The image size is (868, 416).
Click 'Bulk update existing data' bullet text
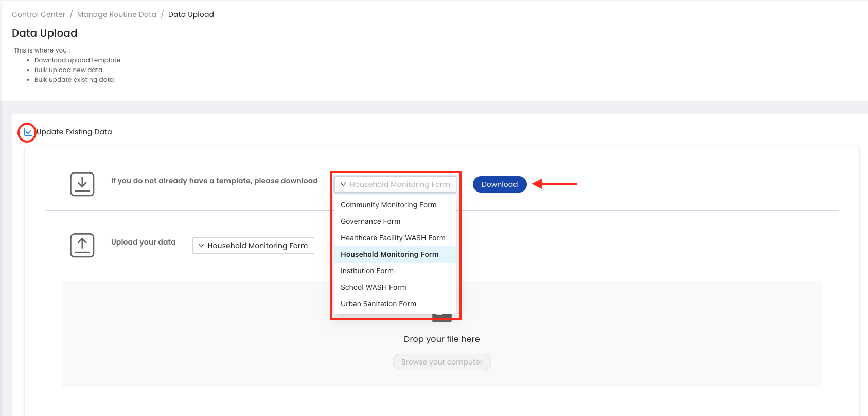(74, 80)
